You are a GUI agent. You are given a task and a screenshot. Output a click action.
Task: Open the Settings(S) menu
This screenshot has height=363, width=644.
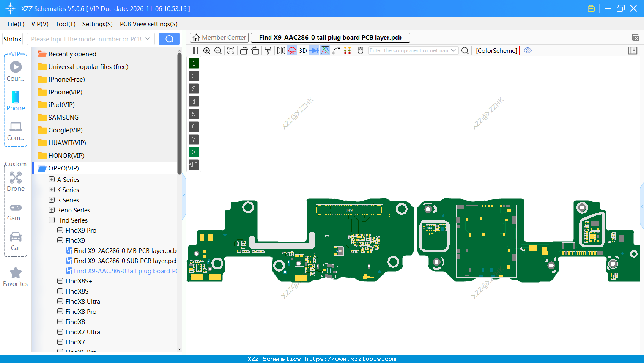98,24
